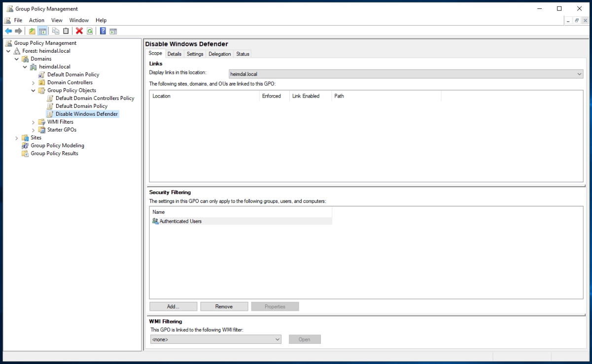592x364 pixels.
Task: Click the red X Delete toolbar icon
Action: tap(79, 31)
